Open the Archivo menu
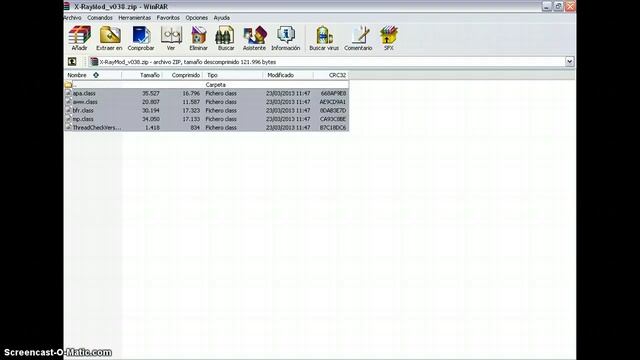The height and width of the screenshot is (360, 640). (x=73, y=18)
